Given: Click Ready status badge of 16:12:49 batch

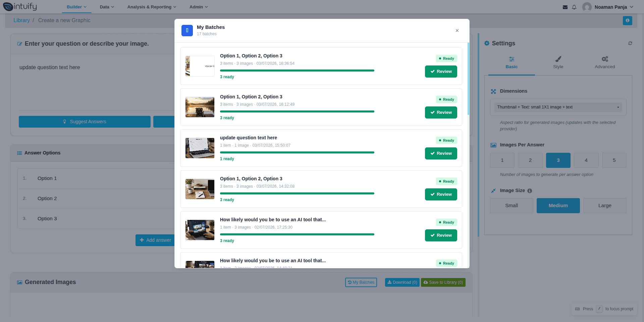Looking at the screenshot, I should pos(446,99).
